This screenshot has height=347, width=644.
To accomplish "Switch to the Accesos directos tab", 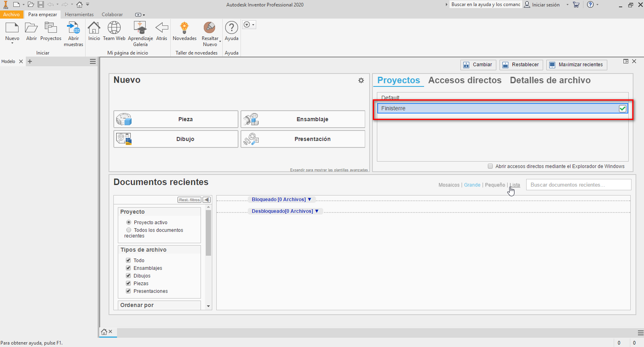I will point(465,80).
